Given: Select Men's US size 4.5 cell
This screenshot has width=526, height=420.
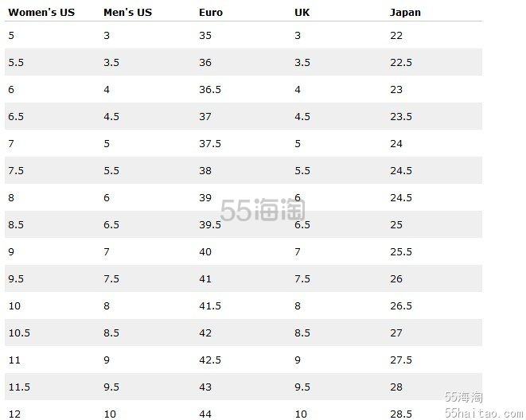Looking at the screenshot, I should pos(111,117).
